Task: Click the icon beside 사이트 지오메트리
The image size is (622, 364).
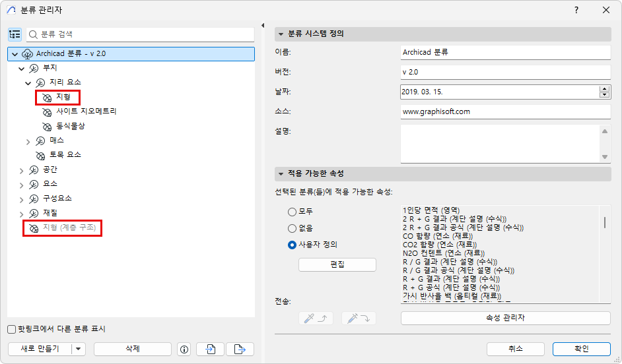Action: [47, 112]
